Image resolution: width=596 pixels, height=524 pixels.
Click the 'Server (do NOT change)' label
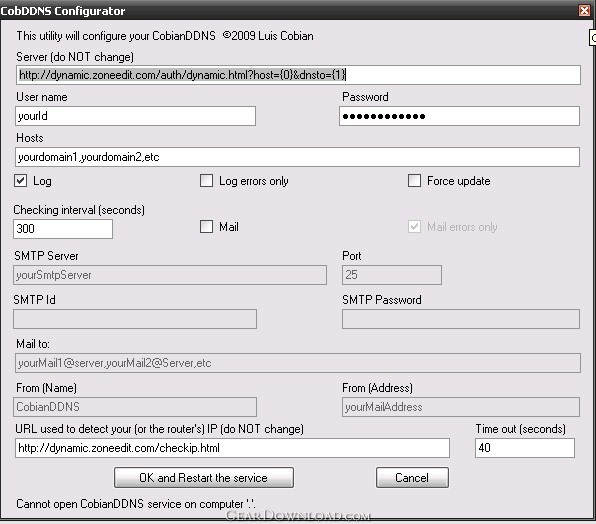[75, 57]
